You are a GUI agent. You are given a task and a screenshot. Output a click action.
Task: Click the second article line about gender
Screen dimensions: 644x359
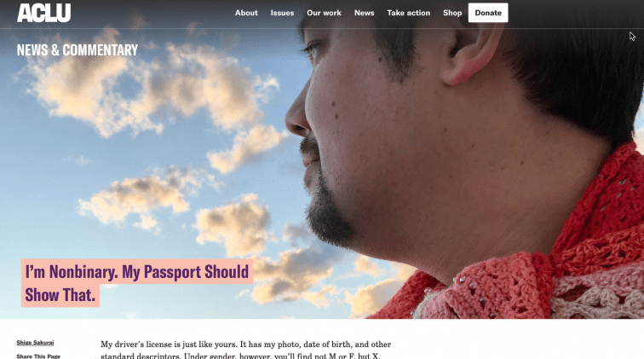pos(241,356)
